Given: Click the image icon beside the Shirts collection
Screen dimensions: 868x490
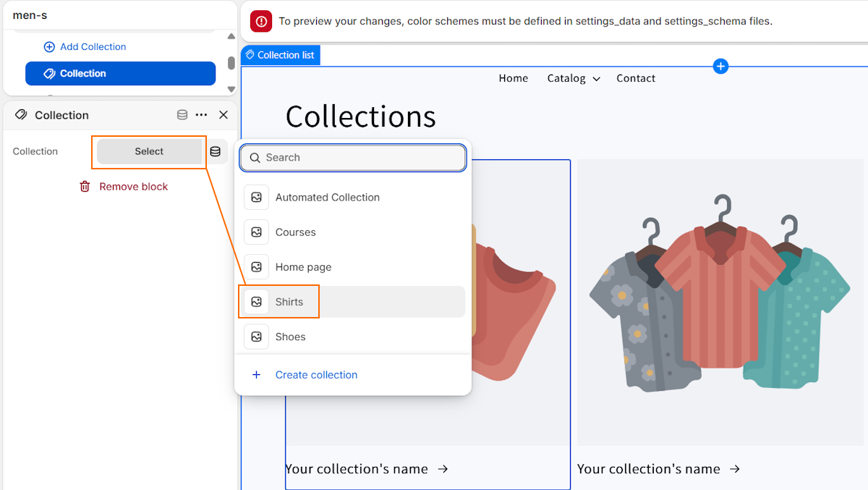Looking at the screenshot, I should pos(256,301).
